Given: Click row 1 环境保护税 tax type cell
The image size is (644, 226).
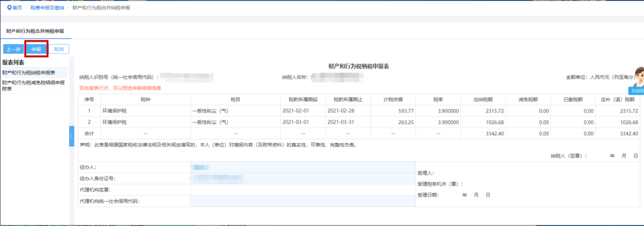Looking at the screenshot, I should click(145, 111).
